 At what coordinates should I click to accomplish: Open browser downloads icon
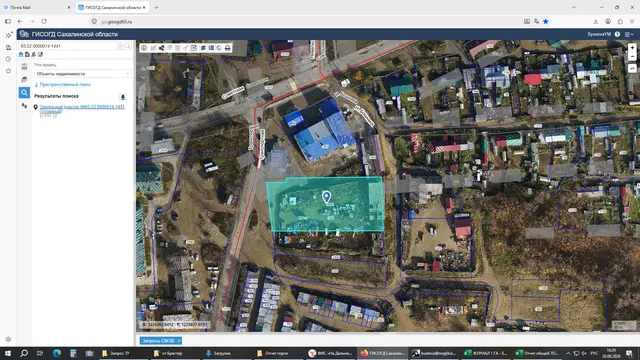pos(596,21)
